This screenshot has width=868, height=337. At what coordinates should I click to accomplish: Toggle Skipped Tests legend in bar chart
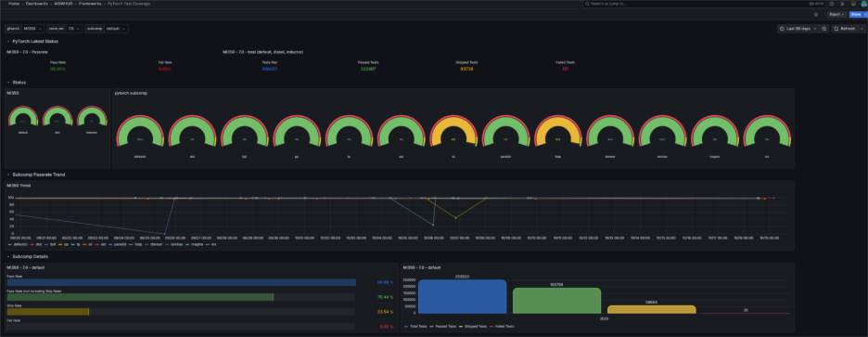point(477,327)
